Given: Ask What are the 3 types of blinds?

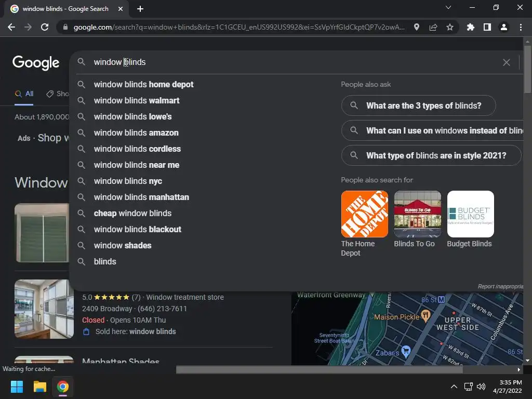Looking at the screenshot, I should [x=419, y=105].
